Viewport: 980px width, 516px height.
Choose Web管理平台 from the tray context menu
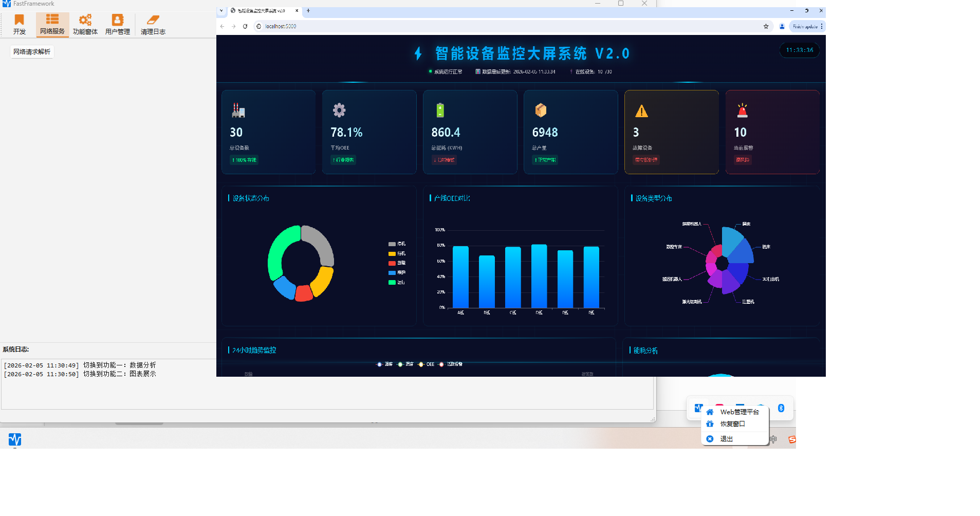coord(740,412)
